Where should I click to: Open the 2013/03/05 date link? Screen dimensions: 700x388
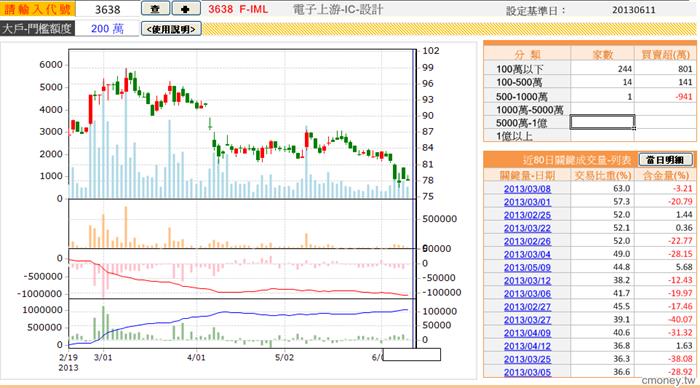tap(527, 372)
